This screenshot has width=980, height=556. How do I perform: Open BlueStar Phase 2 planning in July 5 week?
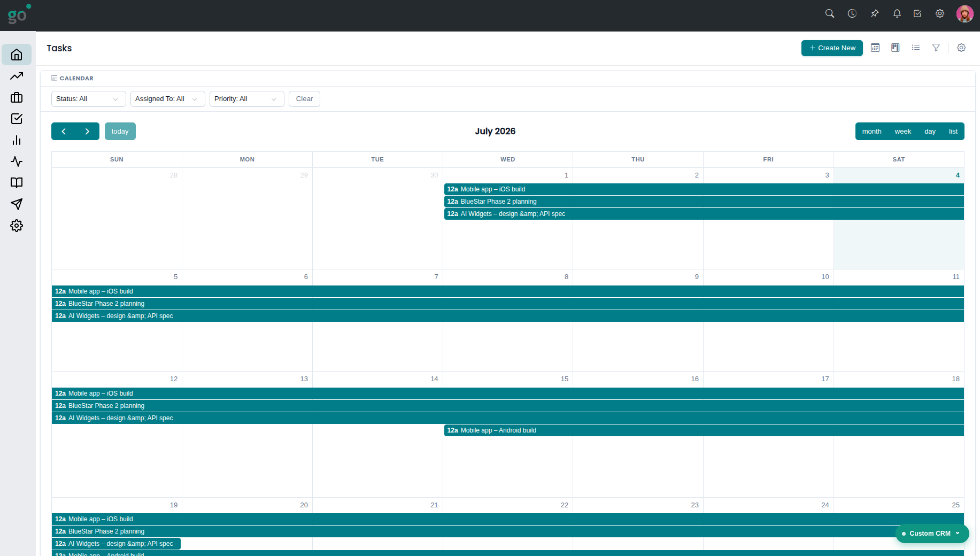(508, 304)
